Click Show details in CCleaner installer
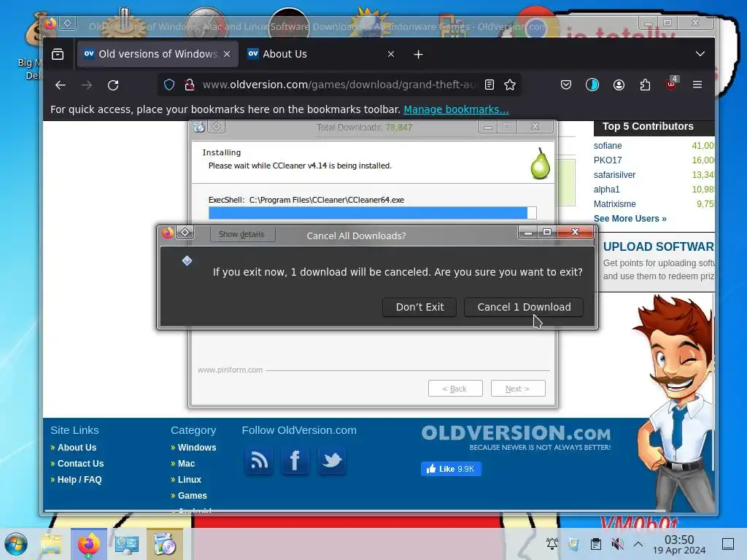747x560 pixels. coord(241,234)
